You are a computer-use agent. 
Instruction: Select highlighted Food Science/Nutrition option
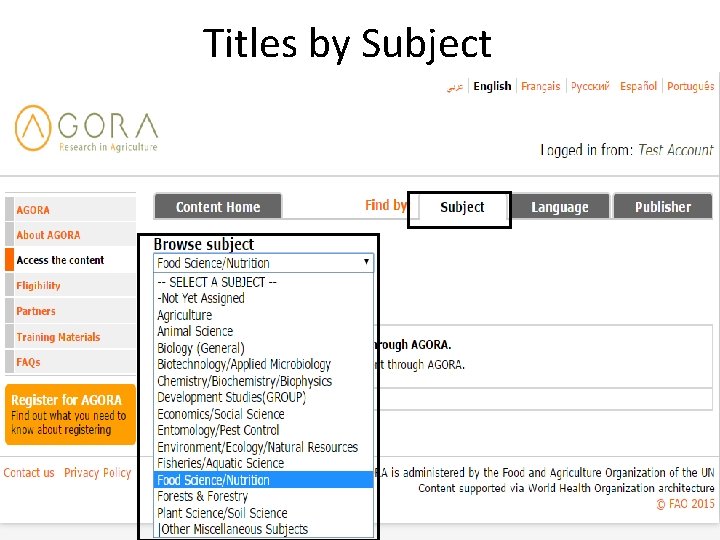pyautogui.click(x=264, y=480)
